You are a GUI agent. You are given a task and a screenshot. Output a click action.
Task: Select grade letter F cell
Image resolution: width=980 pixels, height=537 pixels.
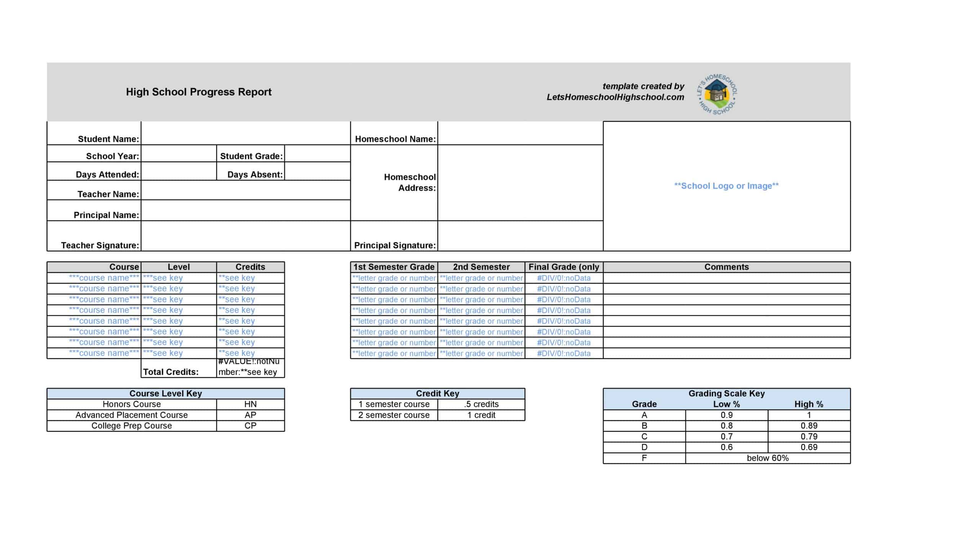click(x=644, y=458)
